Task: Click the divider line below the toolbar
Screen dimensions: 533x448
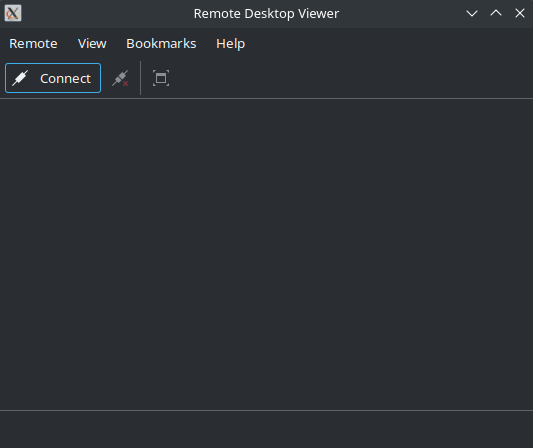Action: (x=266, y=99)
